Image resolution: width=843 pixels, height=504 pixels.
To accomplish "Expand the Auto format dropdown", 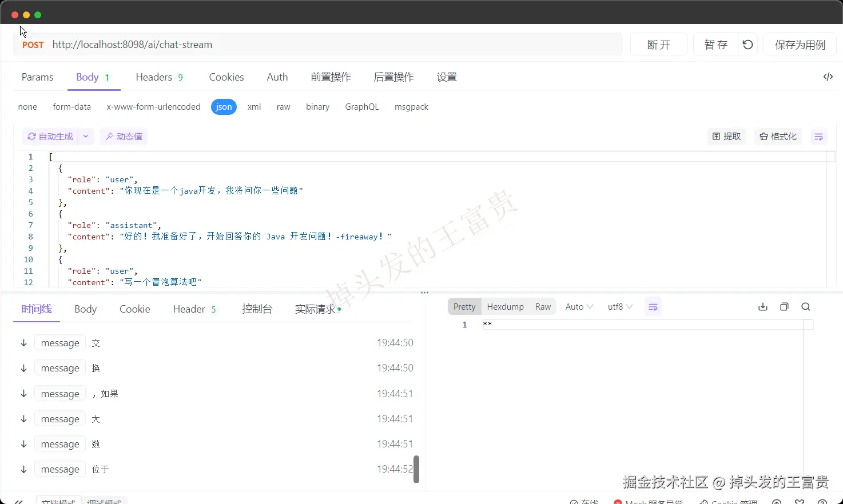I will (x=579, y=307).
